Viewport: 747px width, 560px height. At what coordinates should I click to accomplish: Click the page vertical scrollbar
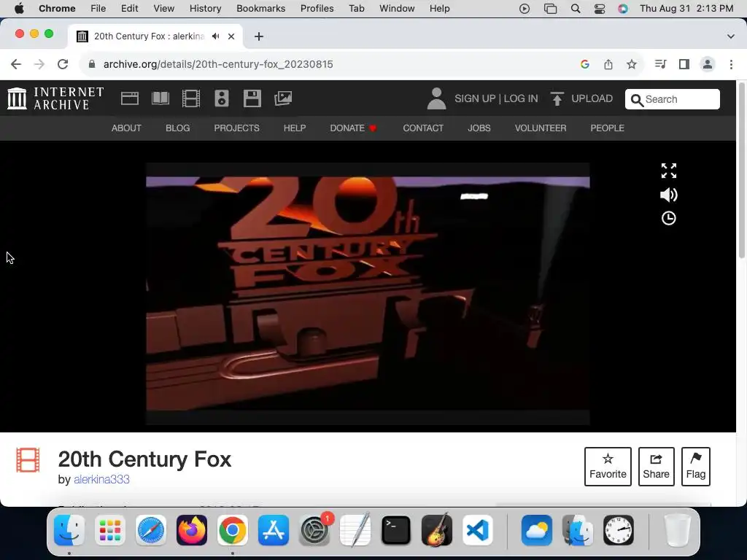[x=741, y=171]
